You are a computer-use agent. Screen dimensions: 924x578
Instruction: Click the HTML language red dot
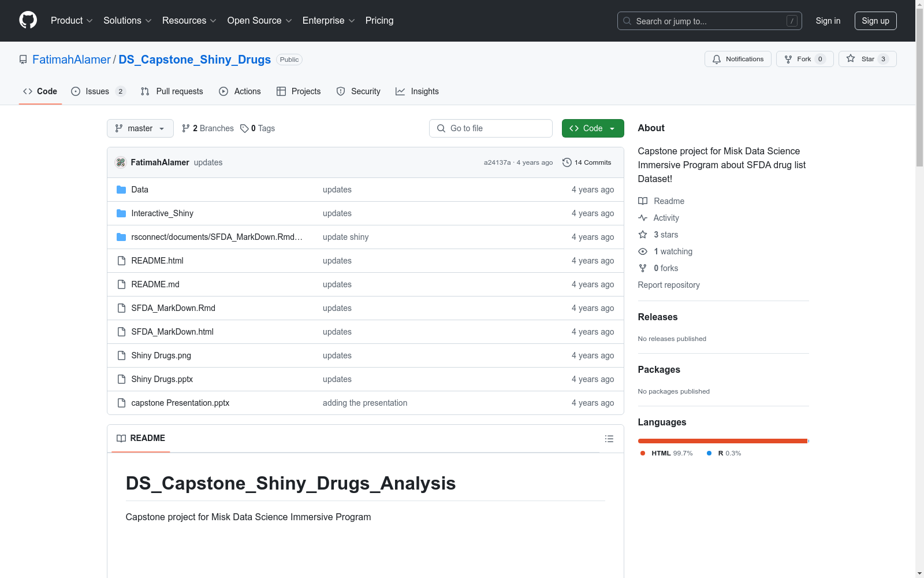(643, 453)
